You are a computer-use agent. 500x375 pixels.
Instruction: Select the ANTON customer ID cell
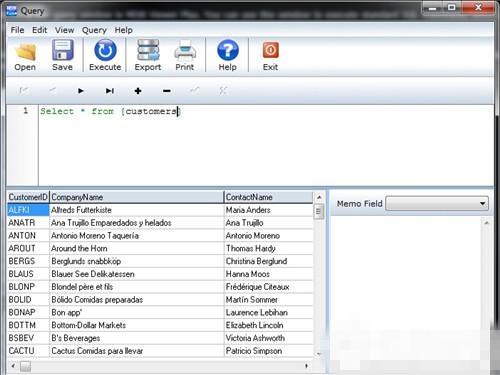28,236
